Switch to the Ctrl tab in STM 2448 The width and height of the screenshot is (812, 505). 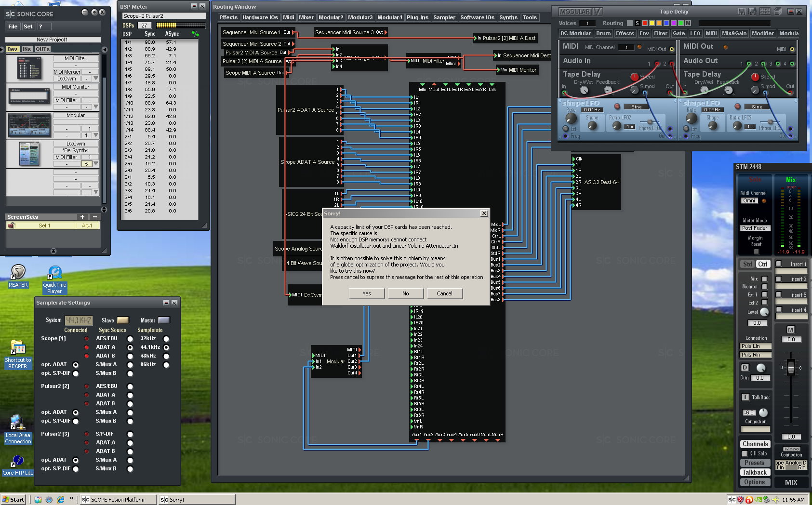(x=763, y=264)
